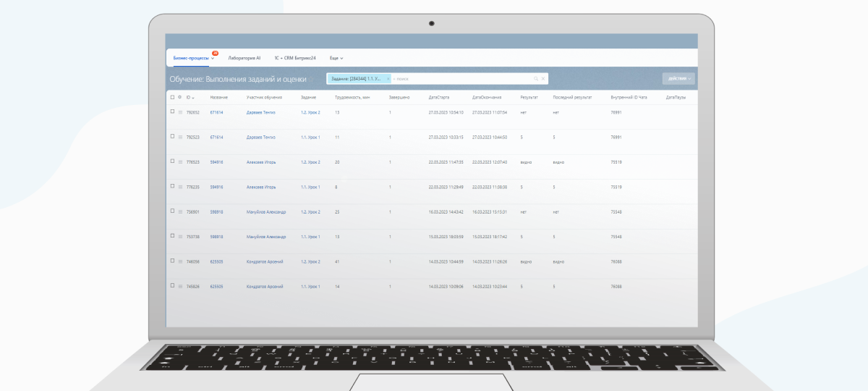
Task: Sort by Последний результат column header
Action: pyautogui.click(x=572, y=97)
